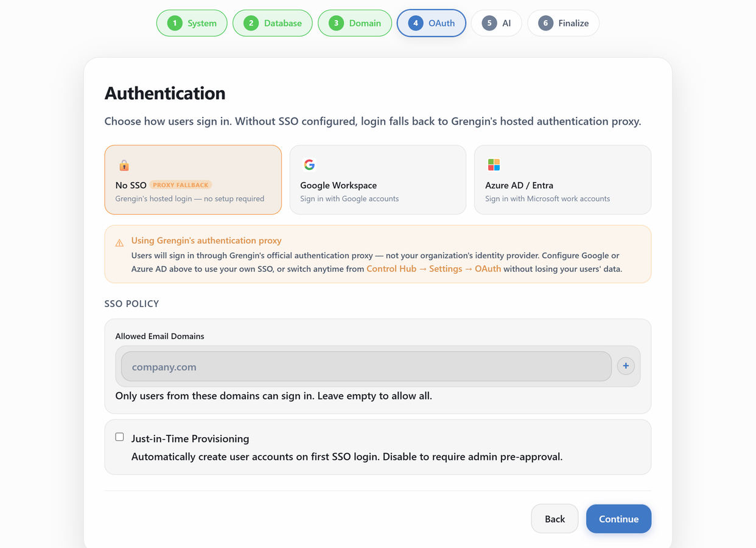Go to the Database step tab
The height and width of the screenshot is (548, 756).
pyautogui.click(x=273, y=23)
